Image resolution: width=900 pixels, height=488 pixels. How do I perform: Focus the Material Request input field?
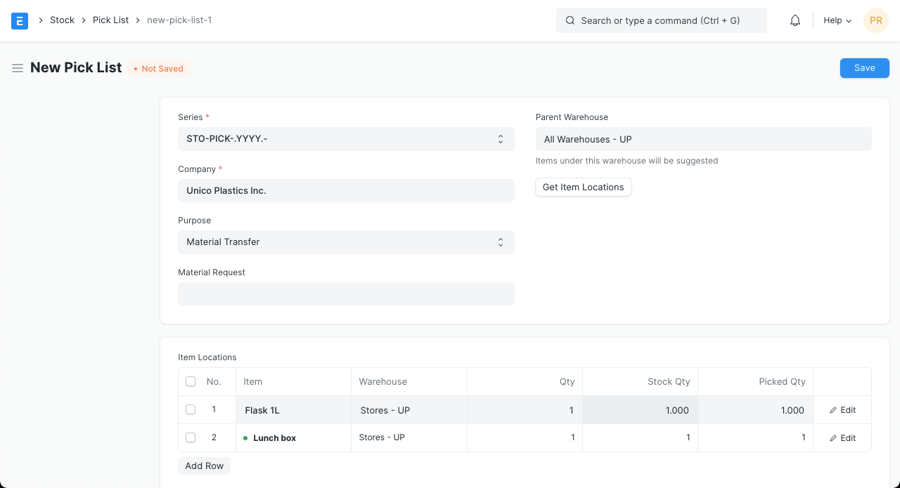pos(346,294)
